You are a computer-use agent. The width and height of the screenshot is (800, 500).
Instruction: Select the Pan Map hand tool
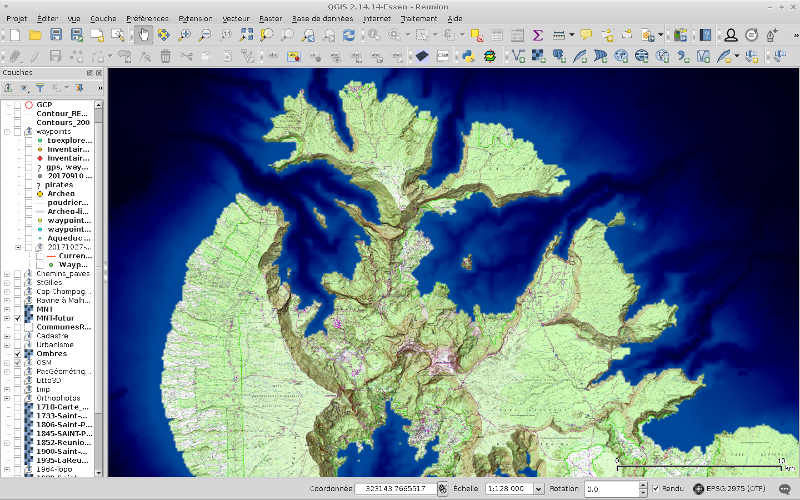143,35
